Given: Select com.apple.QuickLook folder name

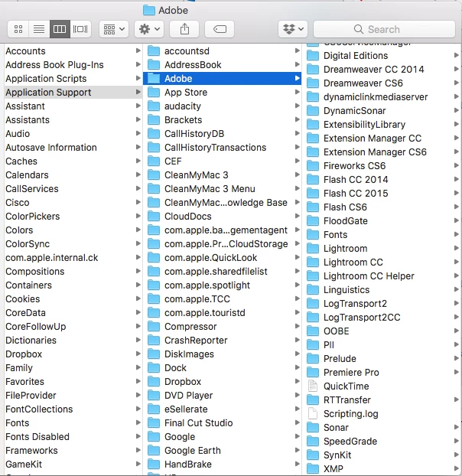Looking at the screenshot, I should pos(211,257).
